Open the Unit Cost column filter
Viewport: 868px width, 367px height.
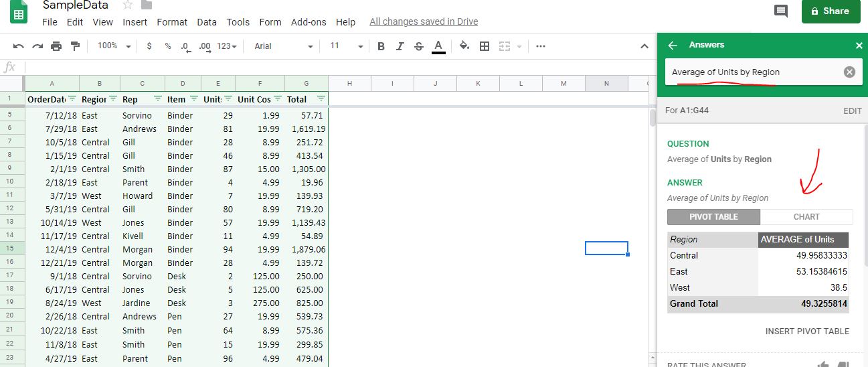tap(278, 98)
